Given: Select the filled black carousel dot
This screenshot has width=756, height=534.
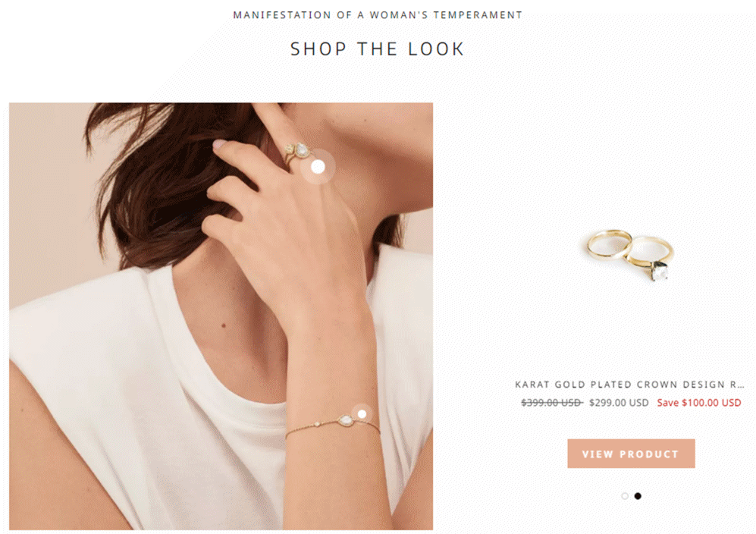Looking at the screenshot, I should coord(638,496).
